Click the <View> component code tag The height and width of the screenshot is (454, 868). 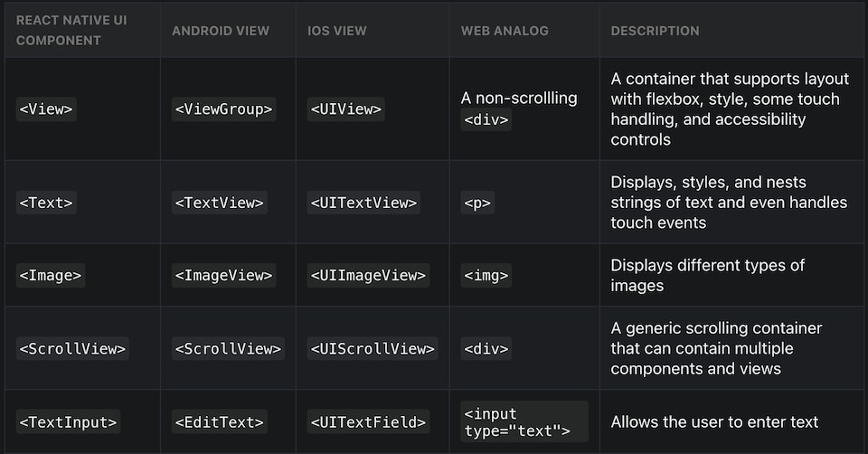click(45, 109)
